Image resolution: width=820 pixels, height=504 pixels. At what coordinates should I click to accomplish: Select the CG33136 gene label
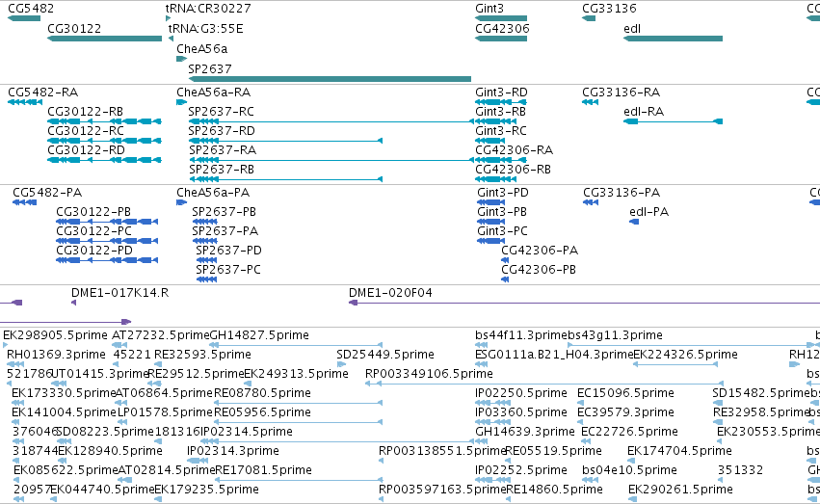(x=609, y=9)
